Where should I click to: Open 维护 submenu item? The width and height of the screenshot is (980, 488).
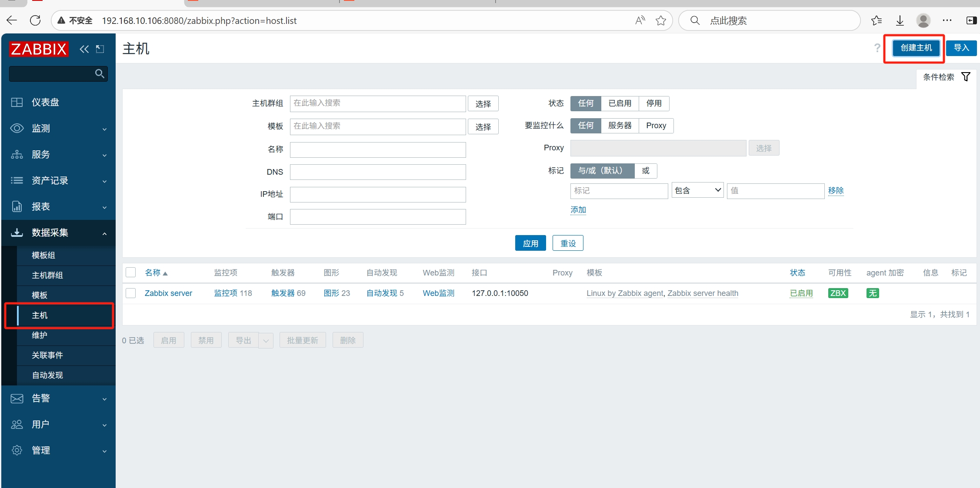pyautogui.click(x=66, y=335)
